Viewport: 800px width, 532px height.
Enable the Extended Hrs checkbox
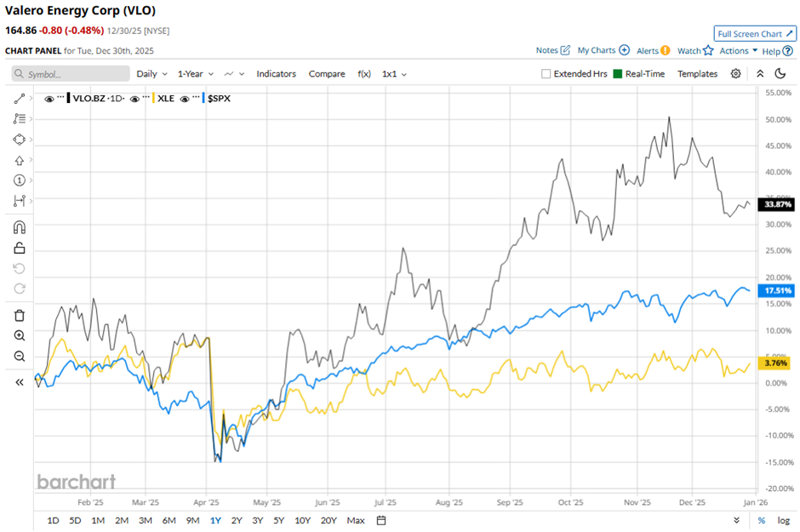point(546,74)
